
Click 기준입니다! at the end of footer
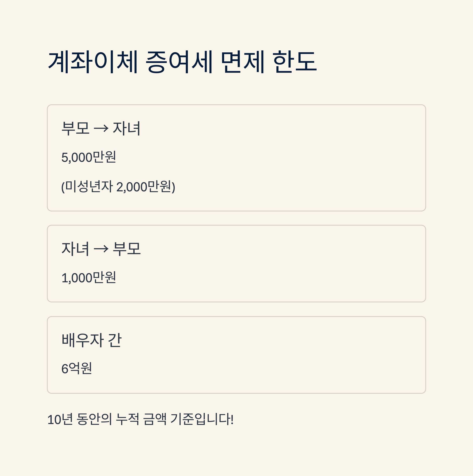coord(202,419)
